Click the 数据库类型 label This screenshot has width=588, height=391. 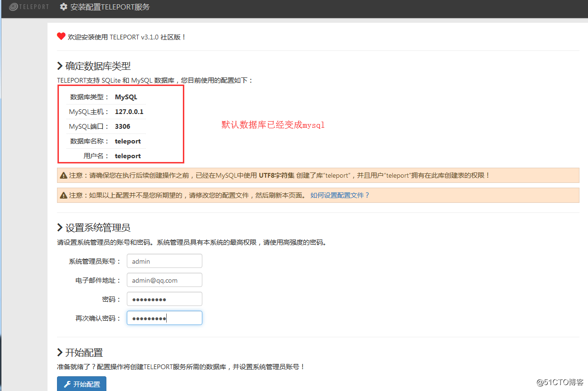pos(89,97)
